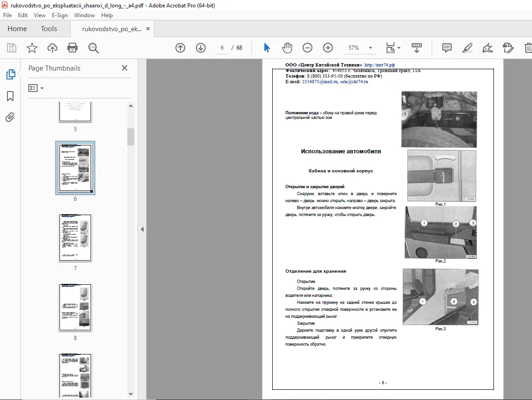Image resolution: width=532 pixels, height=400 pixels.
Task: Click the fit page scrolling icon
Action: (390, 48)
